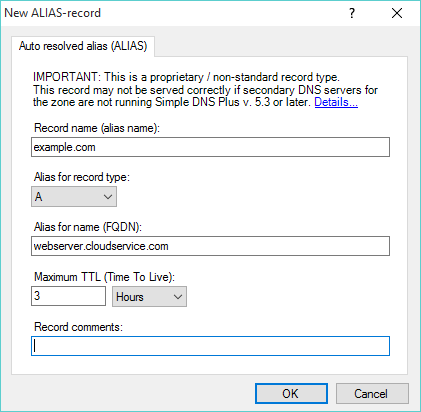This screenshot has width=421, height=412.
Task: Confirm the record with the OK button
Action: [291, 394]
